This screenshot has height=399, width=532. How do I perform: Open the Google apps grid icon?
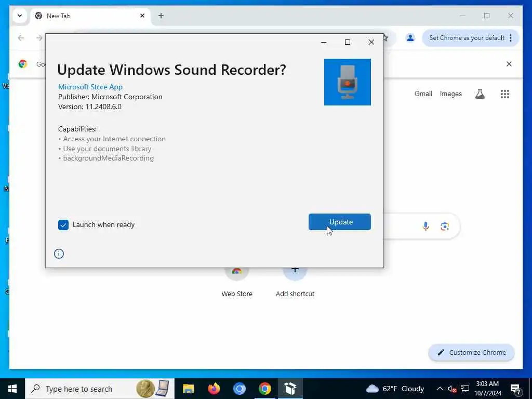pyautogui.click(x=505, y=94)
